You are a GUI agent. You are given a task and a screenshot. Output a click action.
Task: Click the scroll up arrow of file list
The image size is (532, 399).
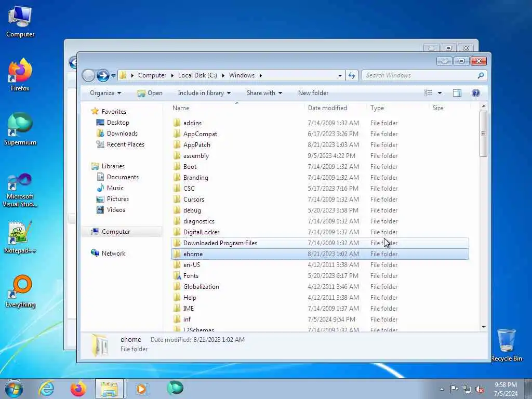[x=484, y=107]
